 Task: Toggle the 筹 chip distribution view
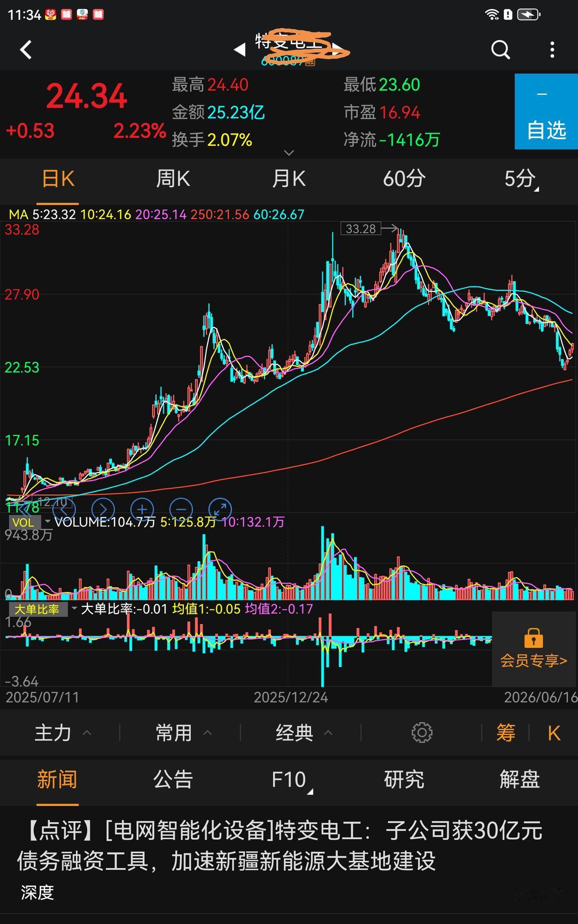coord(505,733)
